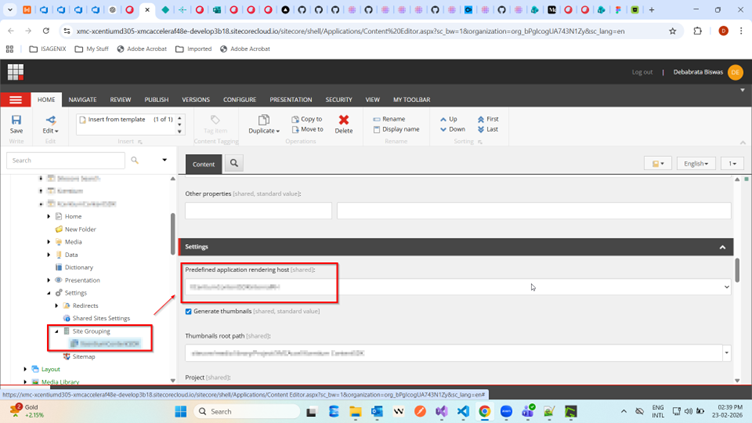Click the content tree search field
This screenshot has height=423, width=752.
point(65,160)
